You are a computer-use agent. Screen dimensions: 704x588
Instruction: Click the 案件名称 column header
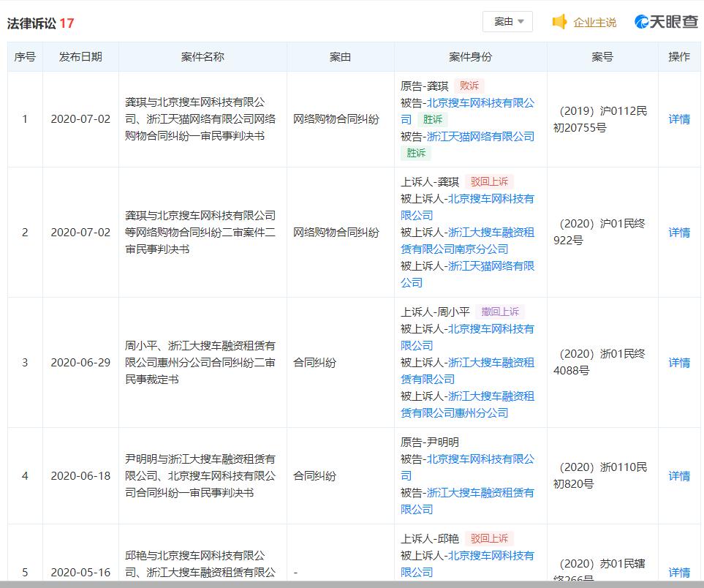203,56
